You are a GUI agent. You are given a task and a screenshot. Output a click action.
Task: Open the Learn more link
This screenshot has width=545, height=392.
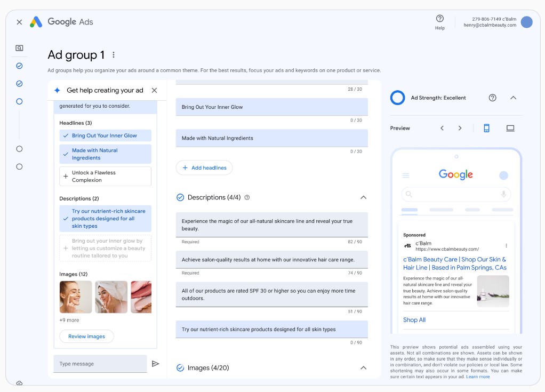(478, 376)
